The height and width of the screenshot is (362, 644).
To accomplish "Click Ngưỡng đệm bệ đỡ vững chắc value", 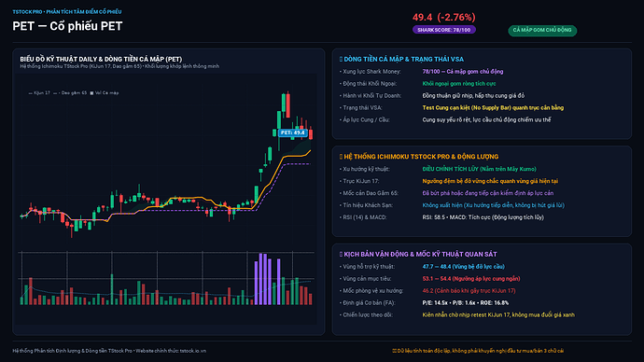I will (x=490, y=181).
